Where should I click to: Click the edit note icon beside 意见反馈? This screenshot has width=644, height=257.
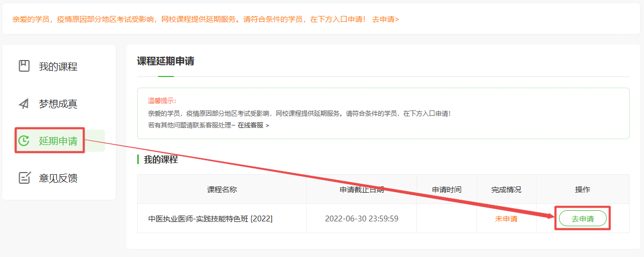tap(24, 178)
